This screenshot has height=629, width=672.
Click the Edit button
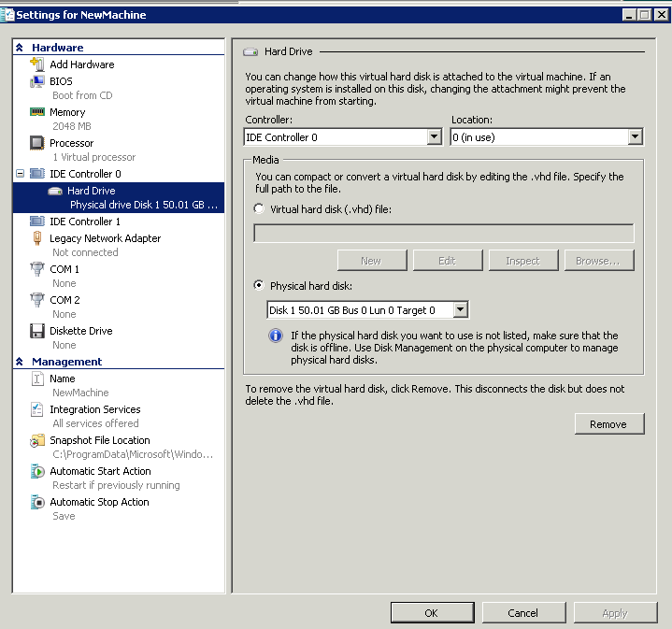[448, 261]
